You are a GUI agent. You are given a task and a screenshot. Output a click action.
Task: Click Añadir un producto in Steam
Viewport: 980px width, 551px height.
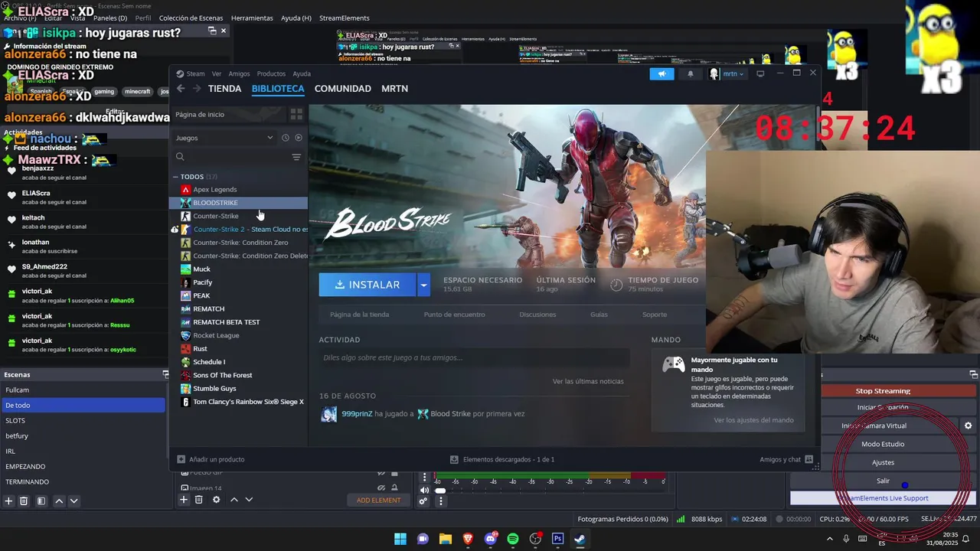(x=211, y=459)
